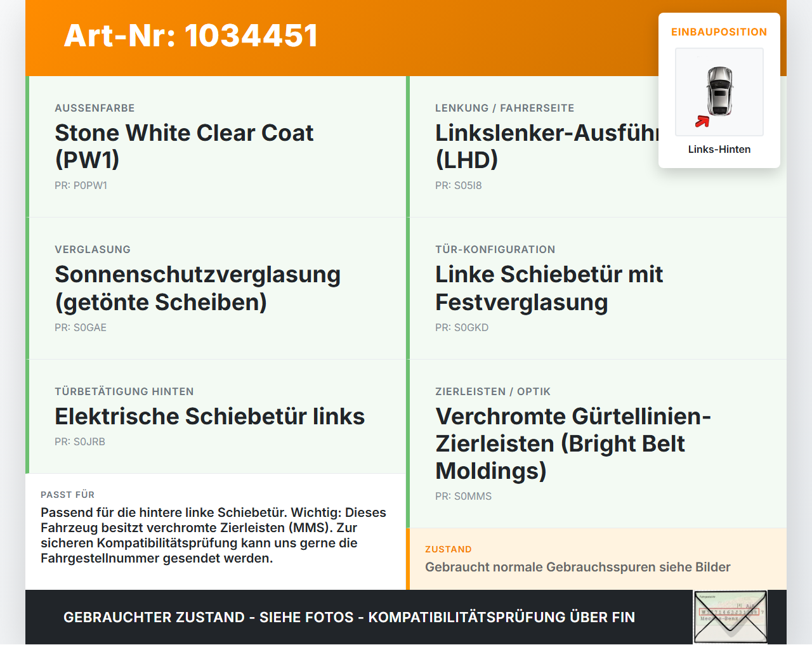Viewport: 812px width, 645px height.
Task: Select Linke Schiebetür mit Festverglasung text
Action: [x=549, y=288]
